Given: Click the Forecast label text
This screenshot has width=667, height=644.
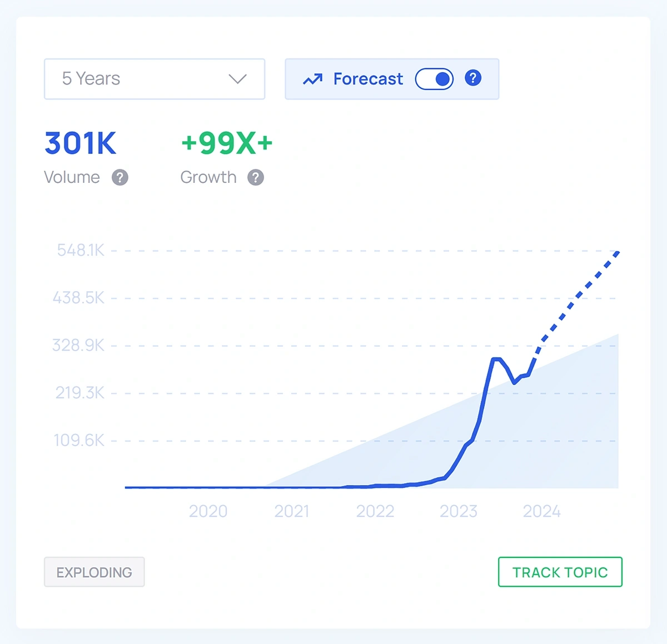Looking at the screenshot, I should click(368, 79).
